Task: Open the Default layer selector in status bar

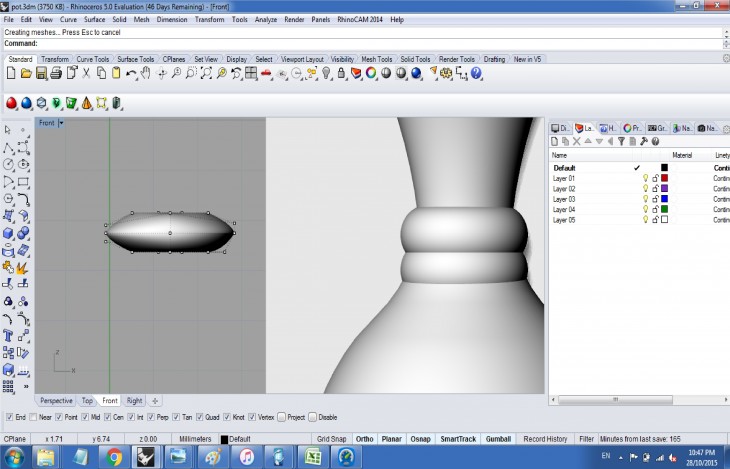Action: tap(241, 439)
